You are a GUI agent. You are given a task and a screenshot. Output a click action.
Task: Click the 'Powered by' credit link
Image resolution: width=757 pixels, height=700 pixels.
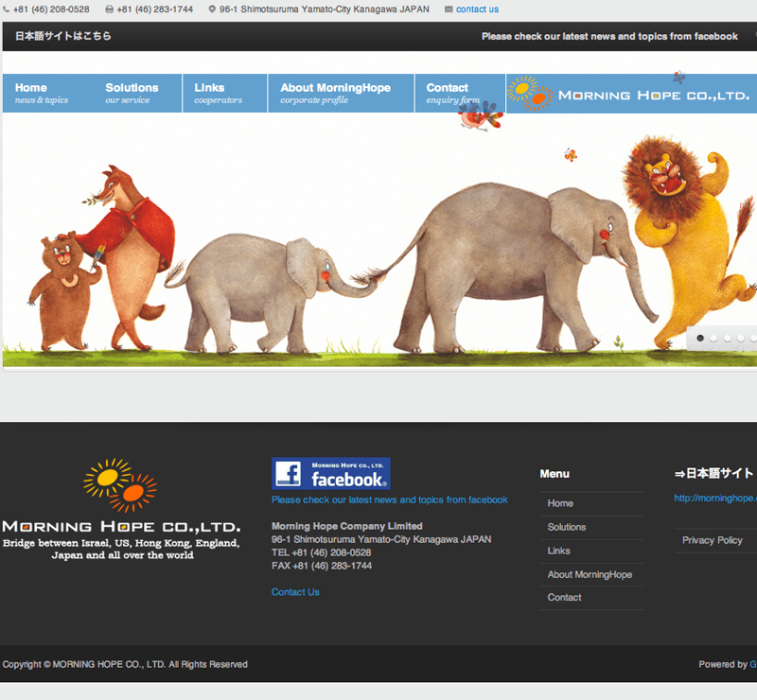click(752, 664)
